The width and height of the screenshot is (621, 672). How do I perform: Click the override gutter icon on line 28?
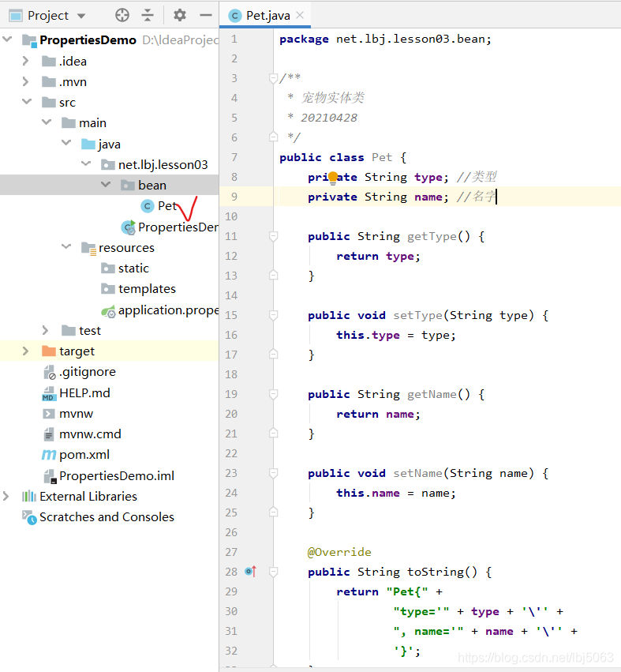(251, 571)
